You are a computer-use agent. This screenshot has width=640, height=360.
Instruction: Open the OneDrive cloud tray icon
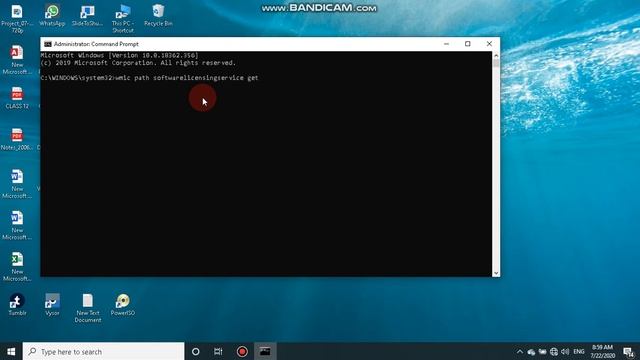click(x=531, y=352)
